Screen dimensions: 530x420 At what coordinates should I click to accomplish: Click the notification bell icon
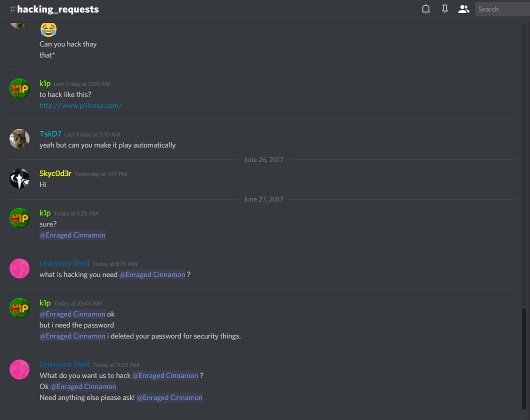[x=426, y=9]
